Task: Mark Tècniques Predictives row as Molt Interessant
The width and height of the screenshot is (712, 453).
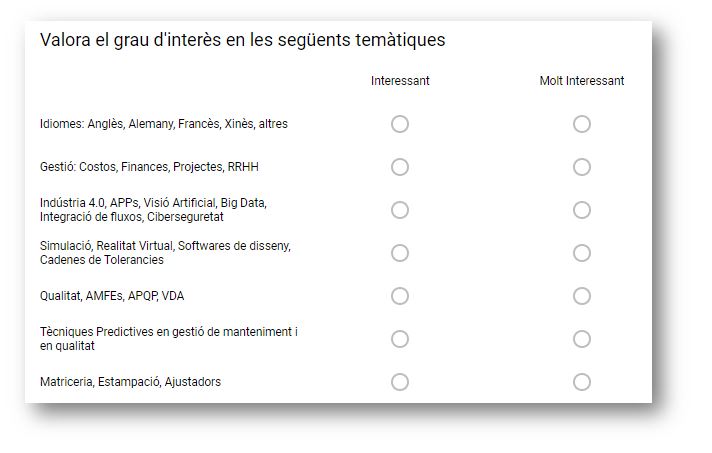Action: tap(582, 339)
